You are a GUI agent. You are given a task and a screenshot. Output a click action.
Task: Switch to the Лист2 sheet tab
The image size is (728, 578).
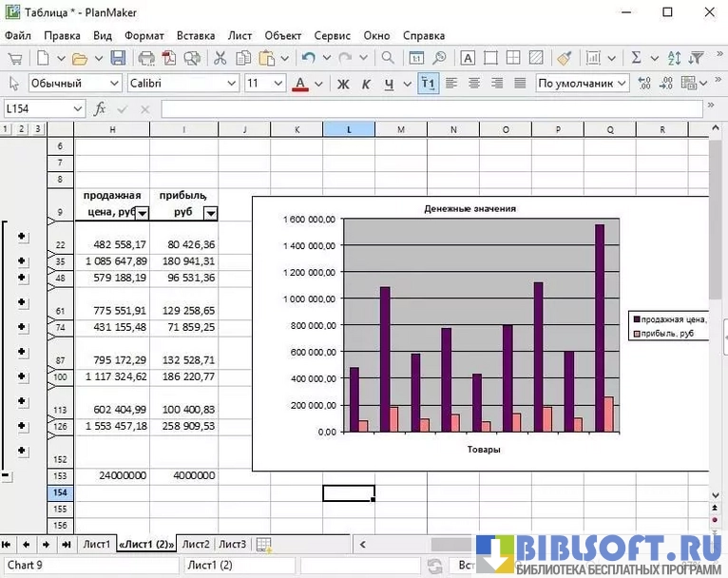[x=196, y=545]
